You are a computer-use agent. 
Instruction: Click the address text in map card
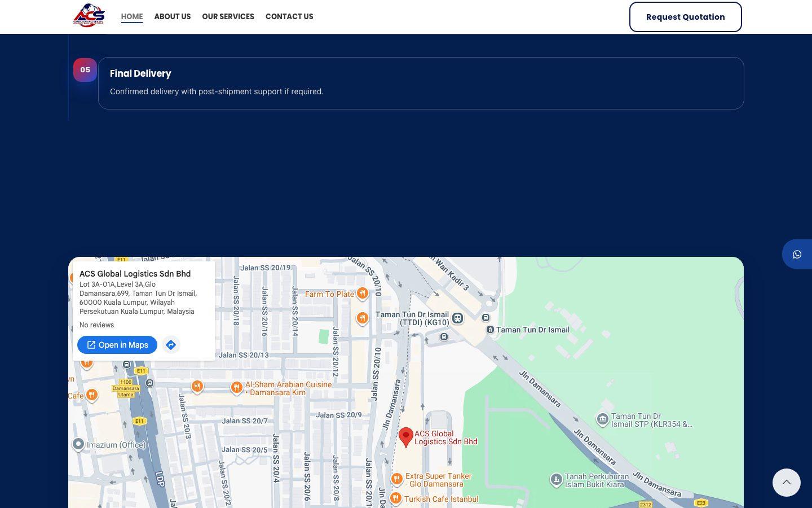point(138,298)
